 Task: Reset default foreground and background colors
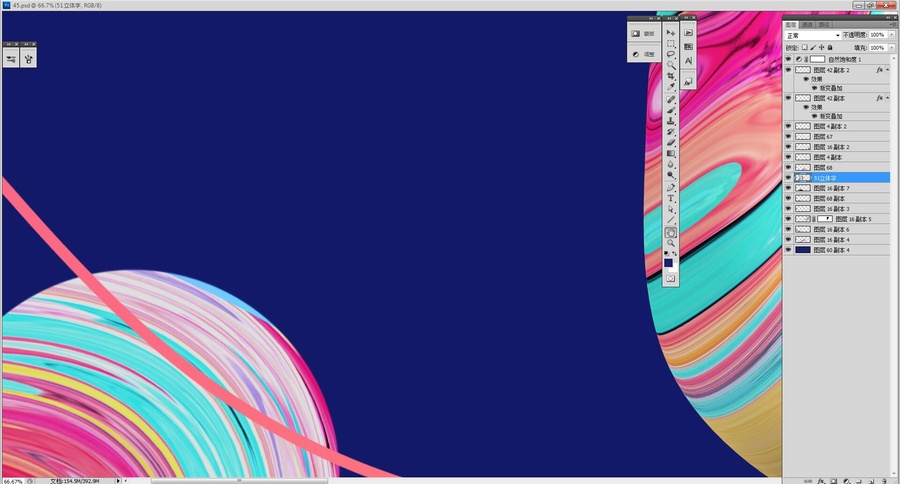coord(666,253)
